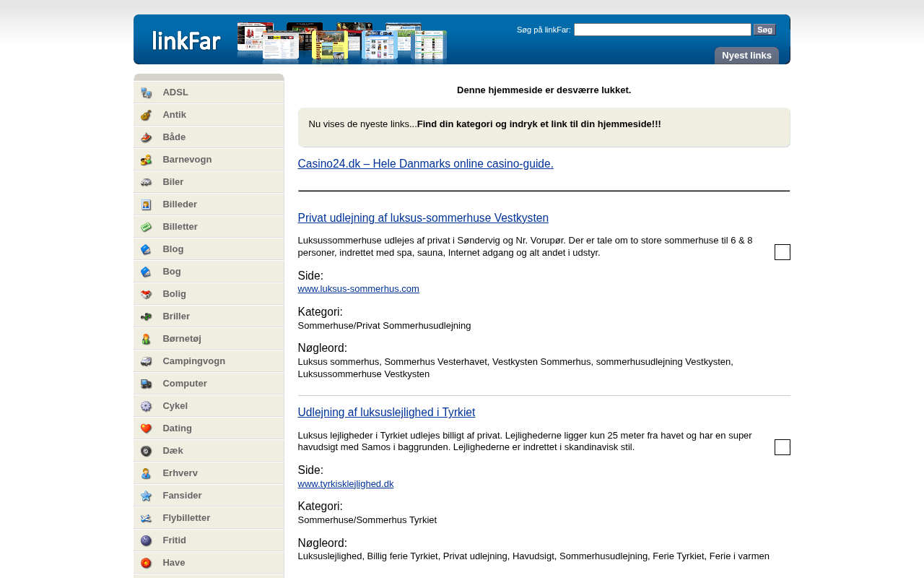Click the Børnetøj category icon
924x578 pixels.
[x=147, y=339]
